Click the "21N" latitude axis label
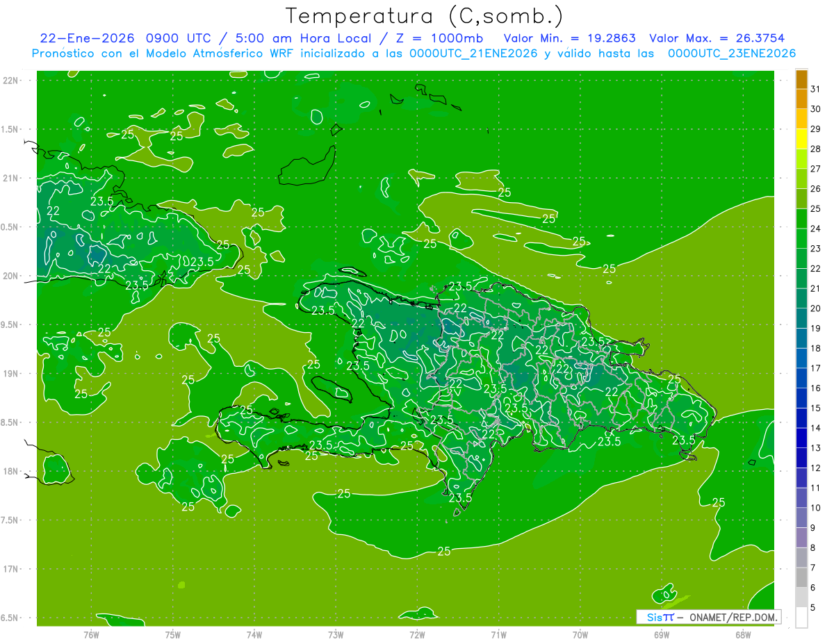This screenshot has width=834, height=644. [x=12, y=179]
